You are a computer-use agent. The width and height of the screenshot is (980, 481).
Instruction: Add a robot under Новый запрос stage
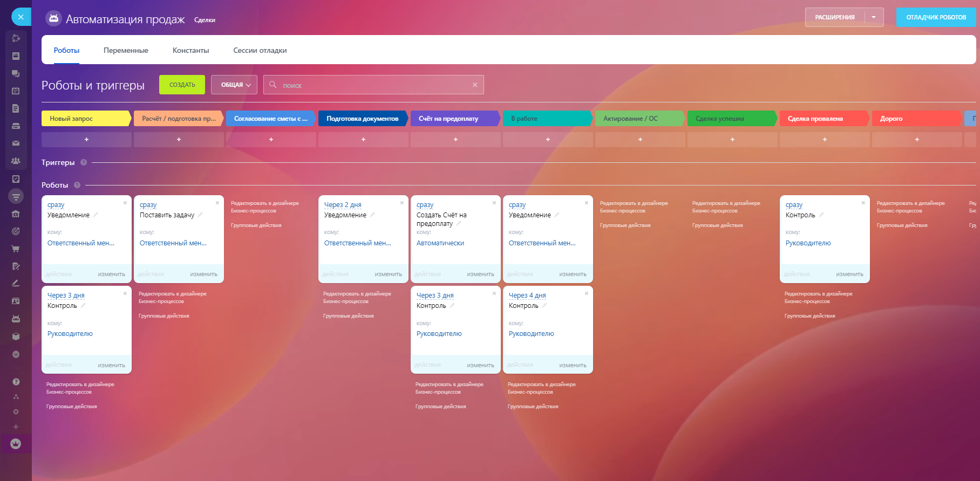coord(86,140)
